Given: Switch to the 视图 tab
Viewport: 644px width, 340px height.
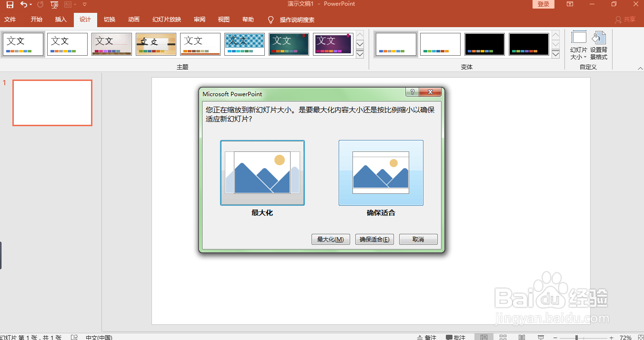Looking at the screenshot, I should [x=224, y=20].
